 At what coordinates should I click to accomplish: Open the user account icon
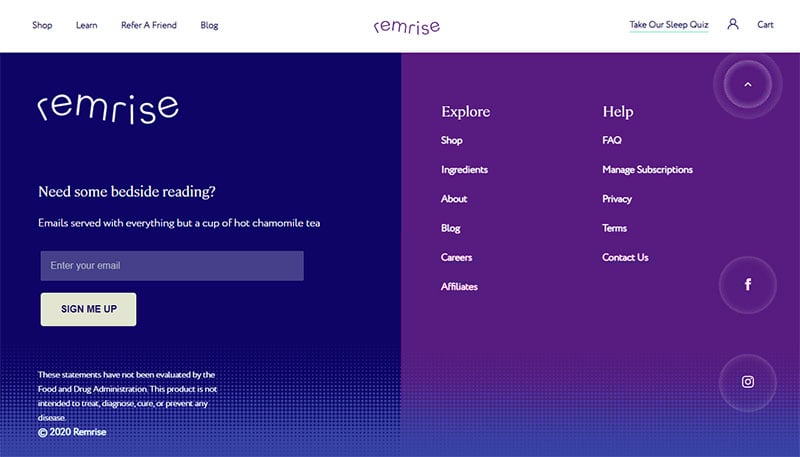(x=733, y=24)
